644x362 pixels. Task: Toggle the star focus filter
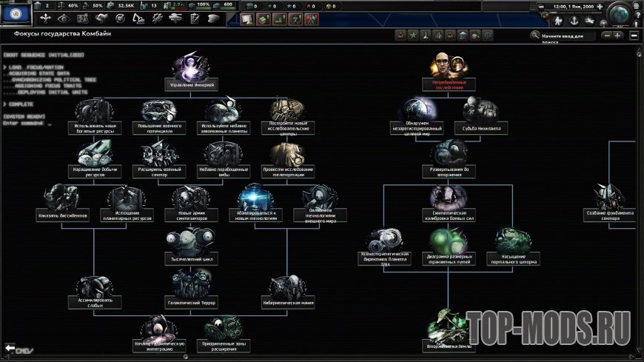click(412, 35)
